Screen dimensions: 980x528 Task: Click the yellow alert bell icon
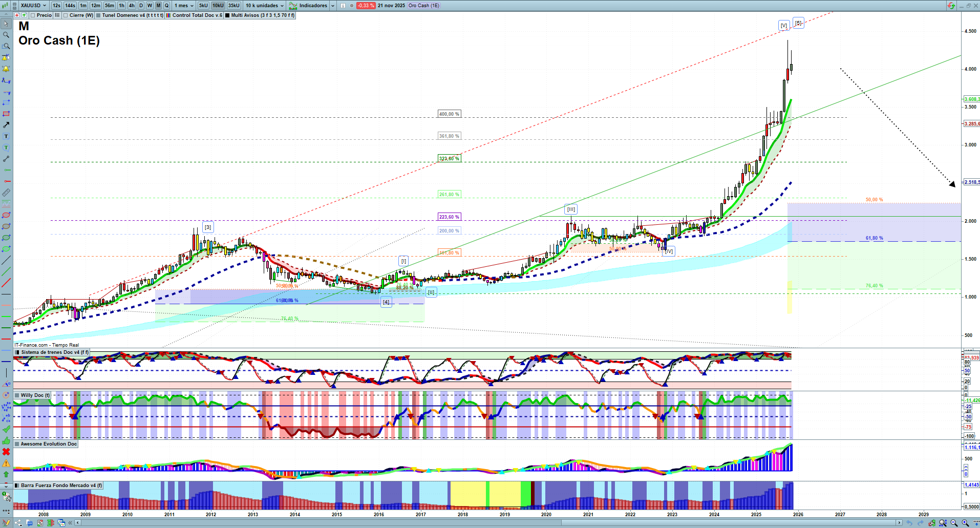(x=6, y=69)
